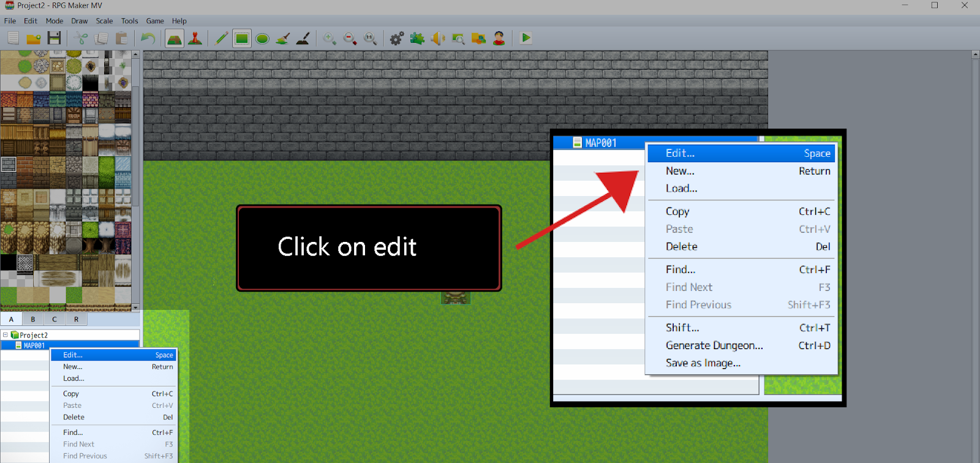980x463 pixels.
Task: Open the Plugin Manager puzzle icon
Action: pos(417,38)
